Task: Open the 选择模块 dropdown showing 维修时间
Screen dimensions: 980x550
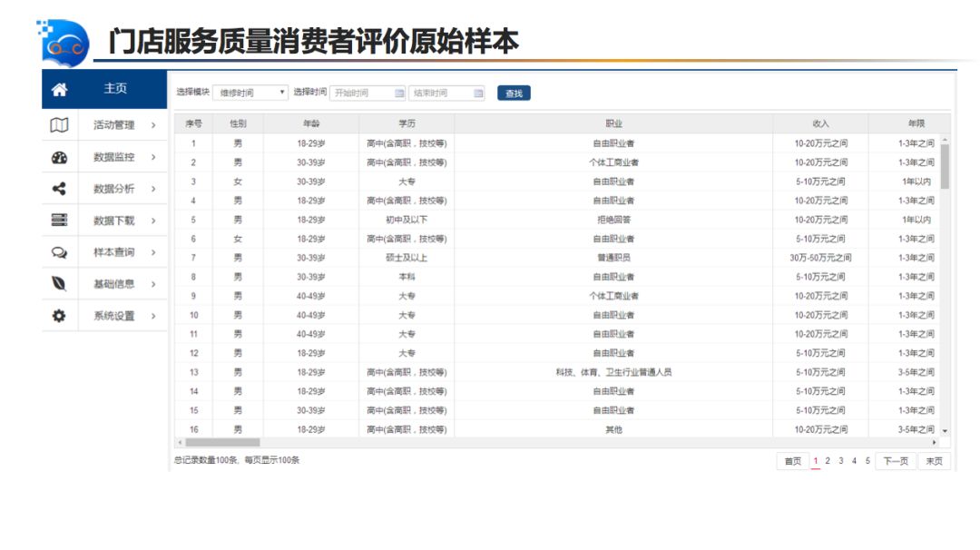Action: (x=250, y=93)
